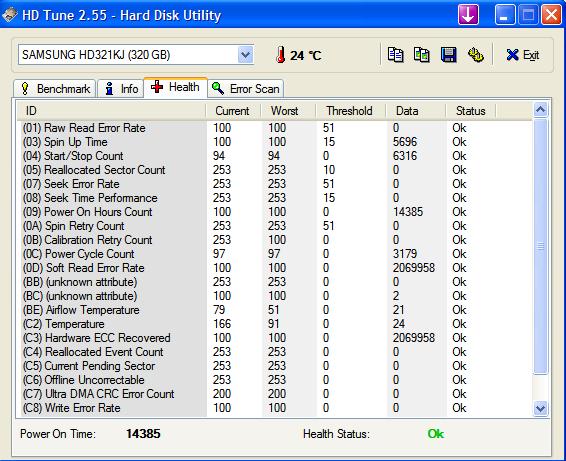Image resolution: width=566 pixels, height=461 pixels.
Task: Select the Health tab
Action: [175, 87]
